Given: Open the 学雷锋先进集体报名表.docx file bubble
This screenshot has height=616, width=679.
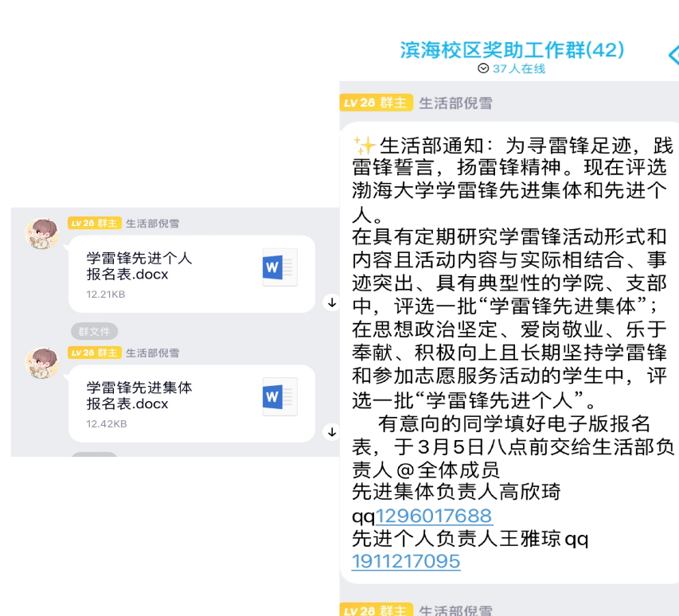Looking at the screenshot, I should [x=191, y=404].
